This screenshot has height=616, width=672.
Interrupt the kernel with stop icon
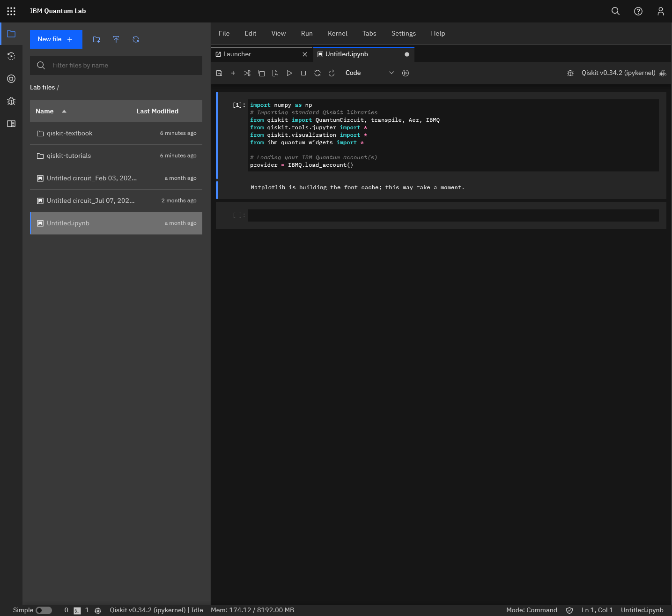click(303, 73)
